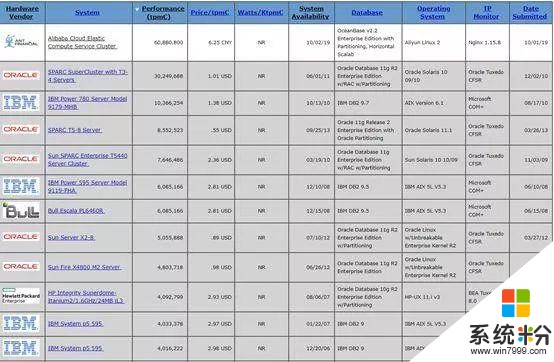
Task: Sort by the System Availability header
Action: [311, 12]
